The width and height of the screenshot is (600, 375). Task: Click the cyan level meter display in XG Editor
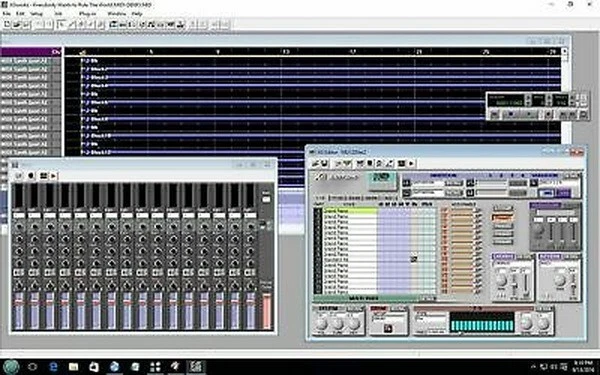click(482, 322)
